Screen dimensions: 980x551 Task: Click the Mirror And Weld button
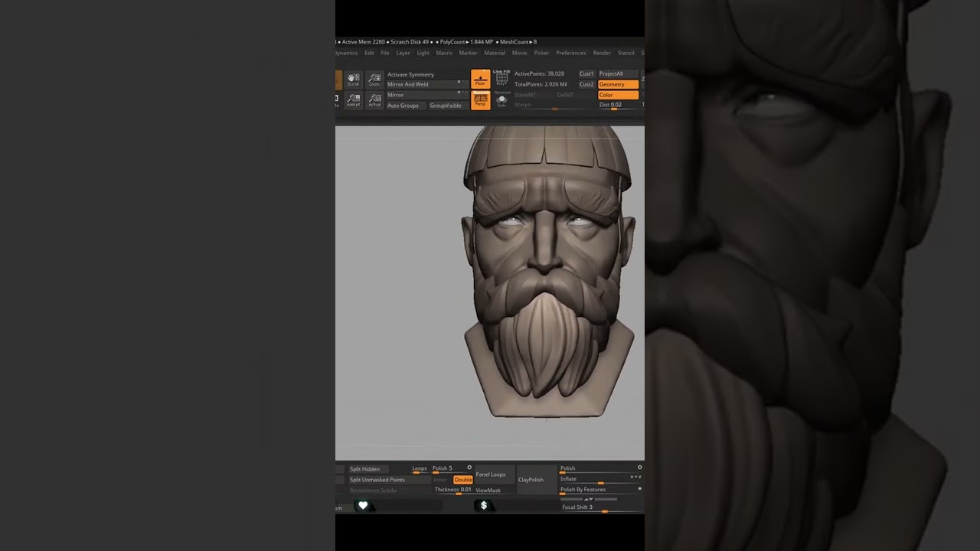(423, 84)
